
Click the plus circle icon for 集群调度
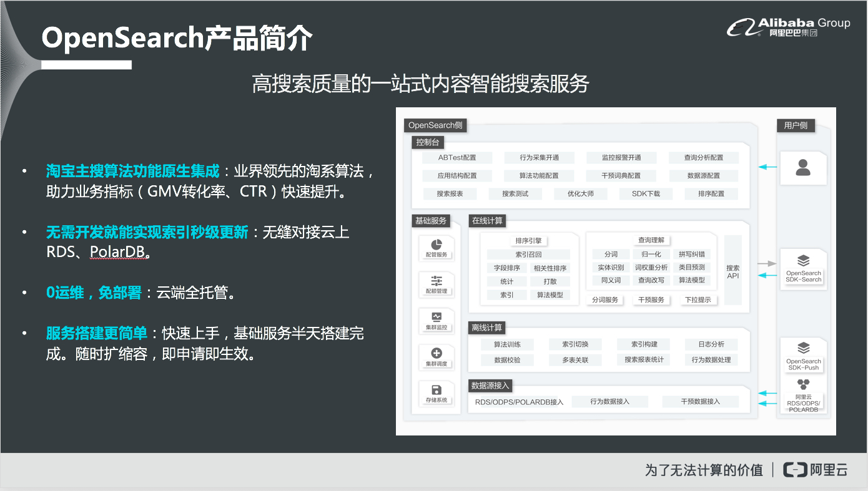(x=436, y=353)
